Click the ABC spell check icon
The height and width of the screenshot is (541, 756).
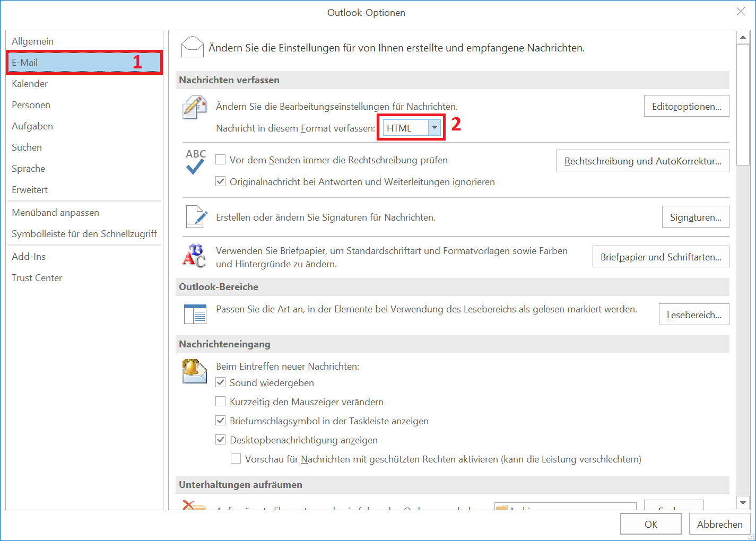click(x=195, y=162)
